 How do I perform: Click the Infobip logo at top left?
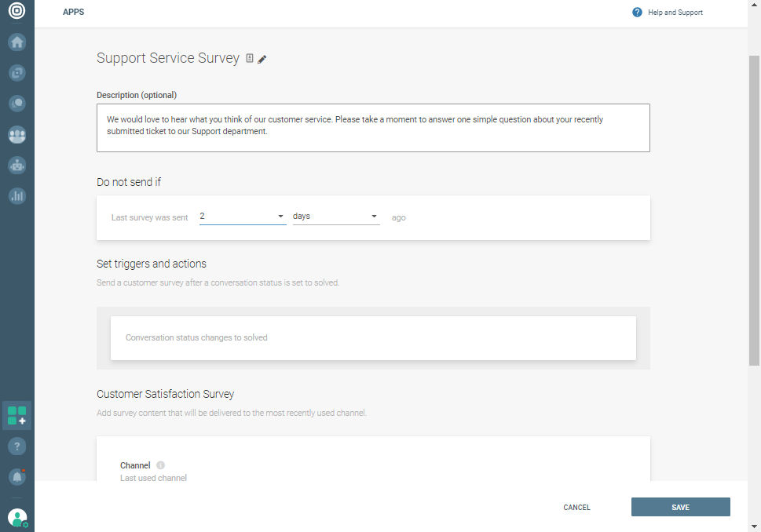coord(16,13)
